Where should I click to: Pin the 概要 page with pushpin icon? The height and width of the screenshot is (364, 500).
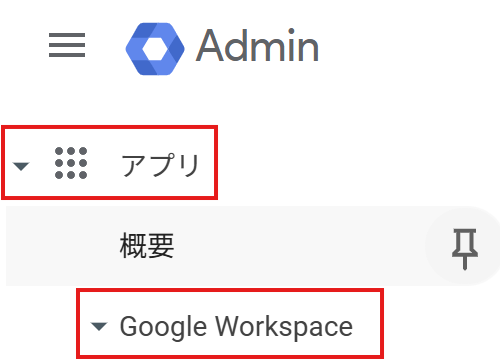(465, 247)
